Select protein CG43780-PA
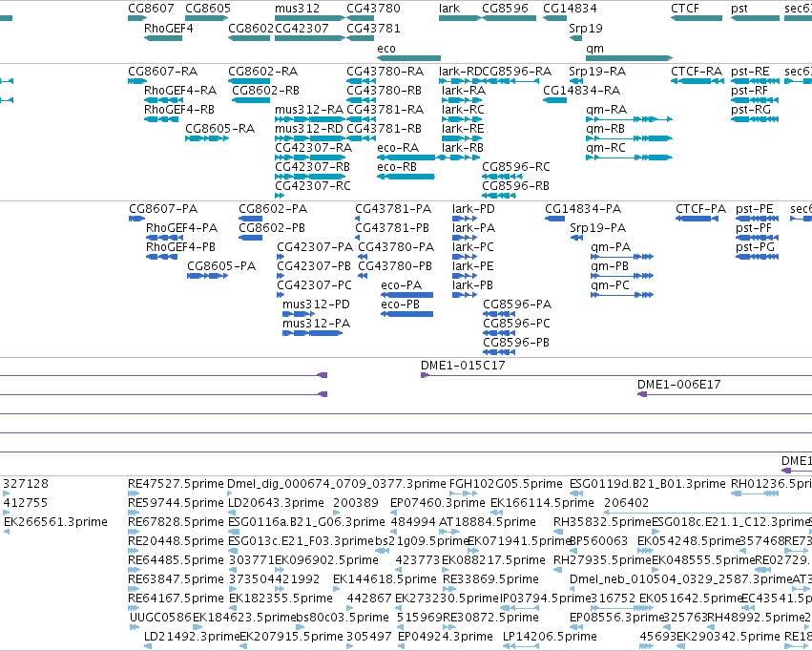Screen dimensions: 812x651 [396, 247]
